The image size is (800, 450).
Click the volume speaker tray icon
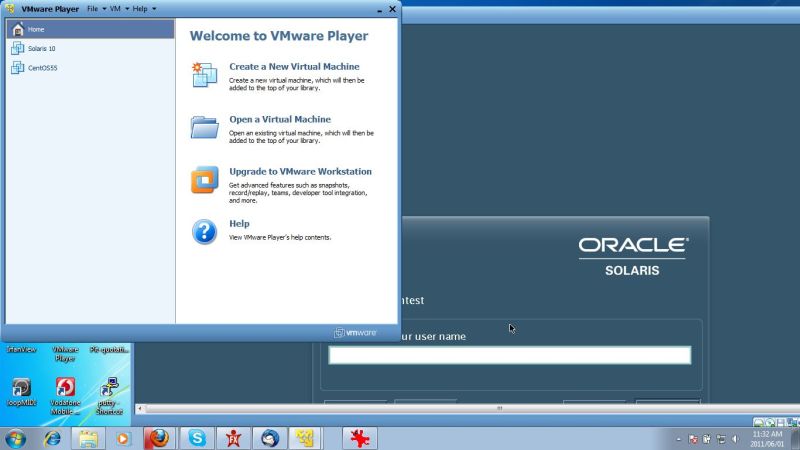click(x=735, y=439)
